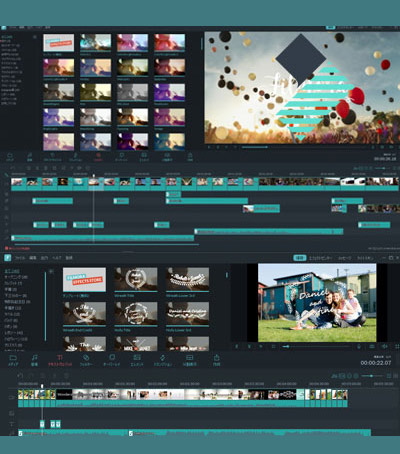Click the Export icon in upper window
The image size is (400, 454).
click(190, 156)
